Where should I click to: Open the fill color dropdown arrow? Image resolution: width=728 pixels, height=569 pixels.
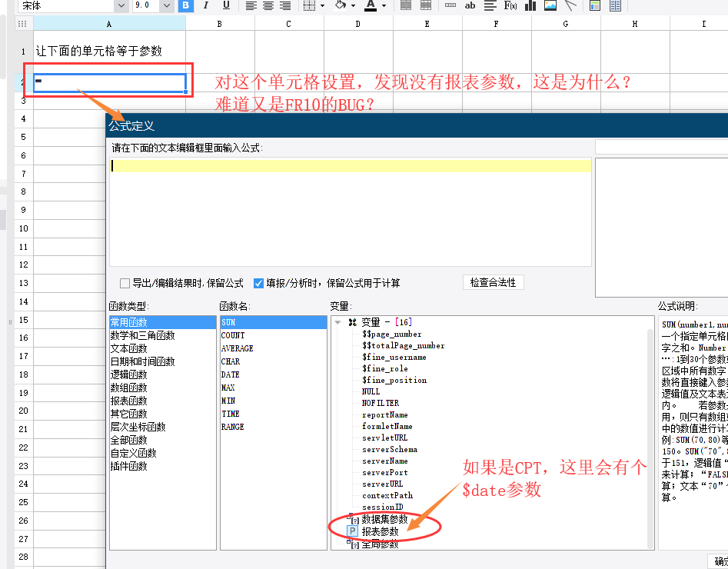[x=354, y=5]
